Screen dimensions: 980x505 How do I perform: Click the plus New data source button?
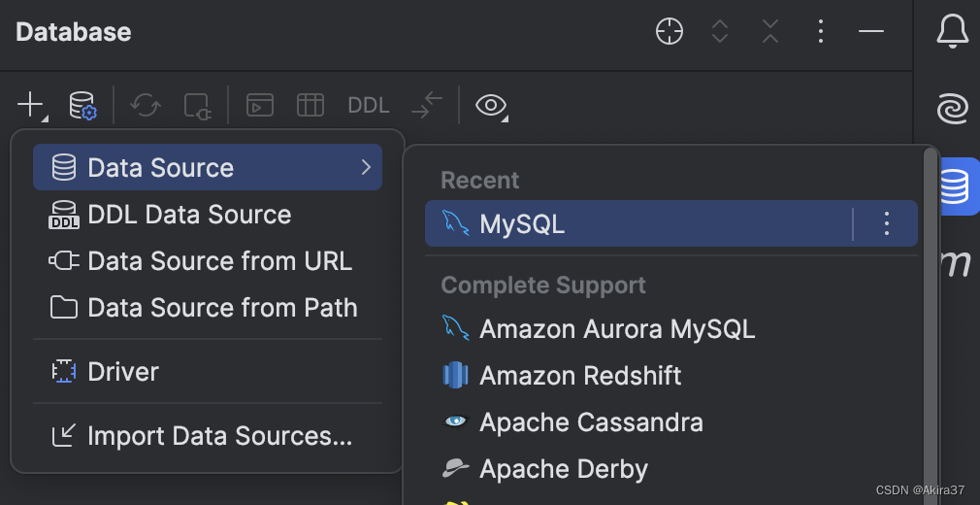[x=31, y=105]
